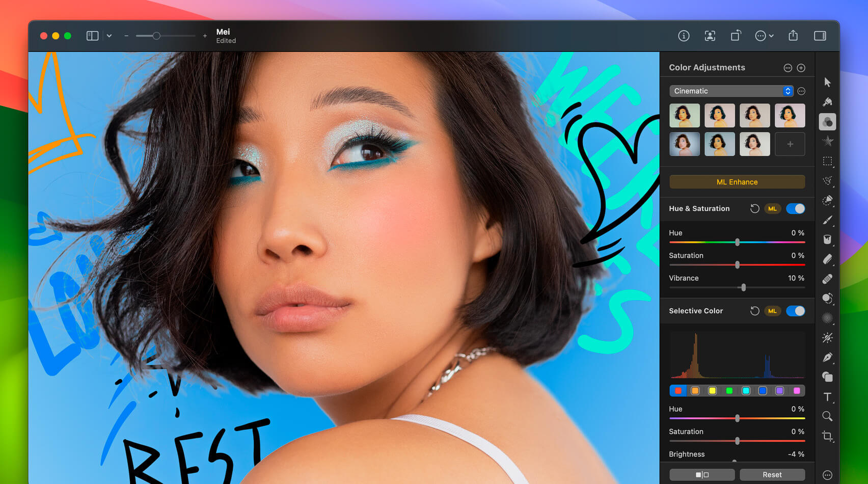Screen dimensions: 868x484
Task: Click the zoom slider in the titlebar
Action: coord(166,36)
